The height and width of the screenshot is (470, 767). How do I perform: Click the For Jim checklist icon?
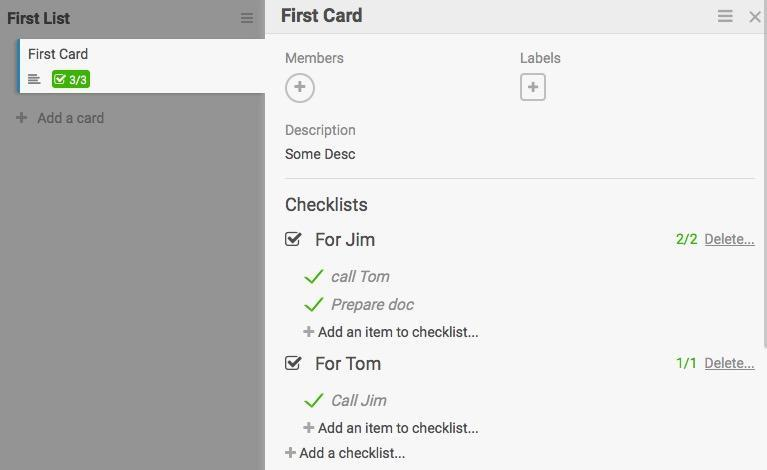click(x=293, y=240)
